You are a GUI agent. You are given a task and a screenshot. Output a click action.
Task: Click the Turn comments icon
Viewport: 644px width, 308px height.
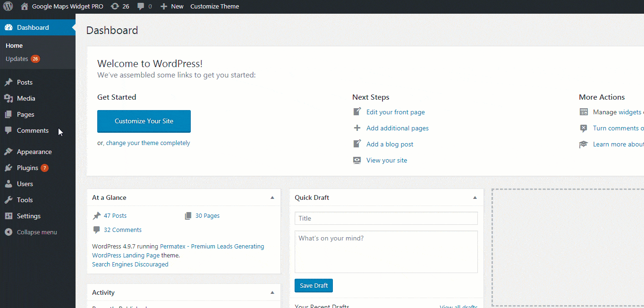(x=584, y=128)
